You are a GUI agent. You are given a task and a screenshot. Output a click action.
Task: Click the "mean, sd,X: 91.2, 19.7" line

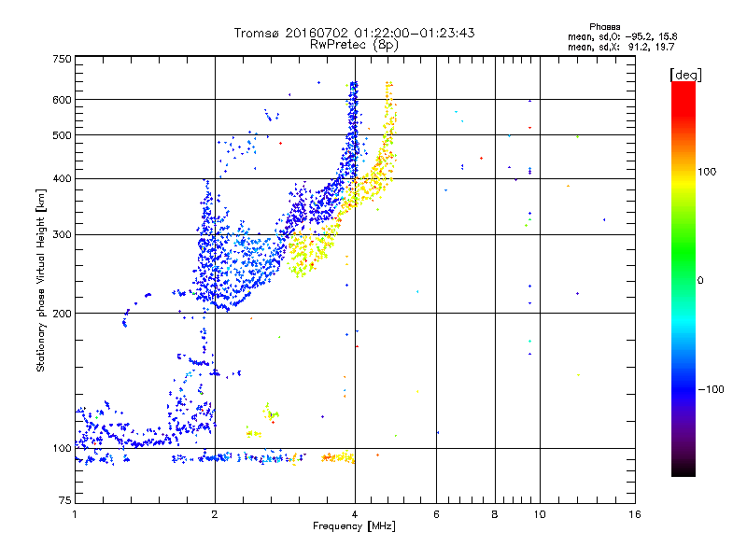click(x=621, y=47)
